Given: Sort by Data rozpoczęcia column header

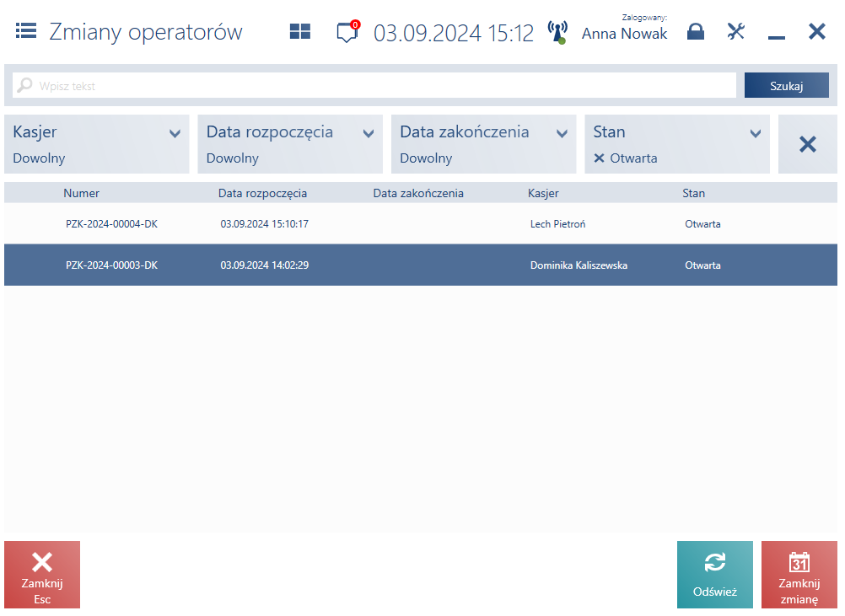Looking at the screenshot, I should pos(262,193).
